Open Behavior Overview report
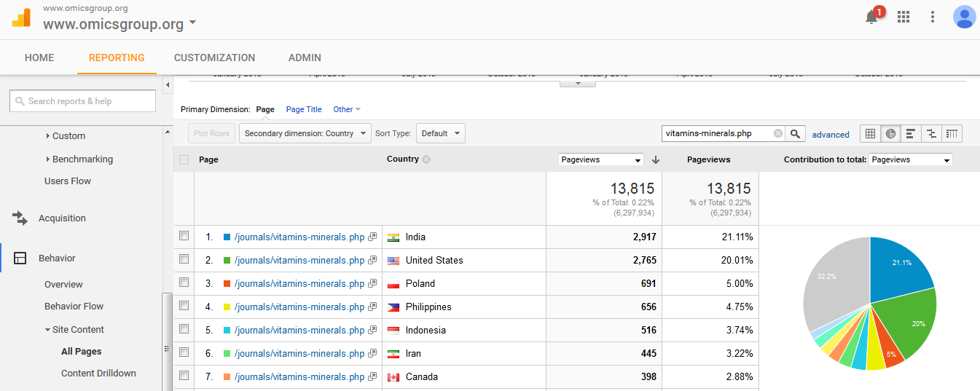Screen dimensions: 980x391 [x=63, y=284]
